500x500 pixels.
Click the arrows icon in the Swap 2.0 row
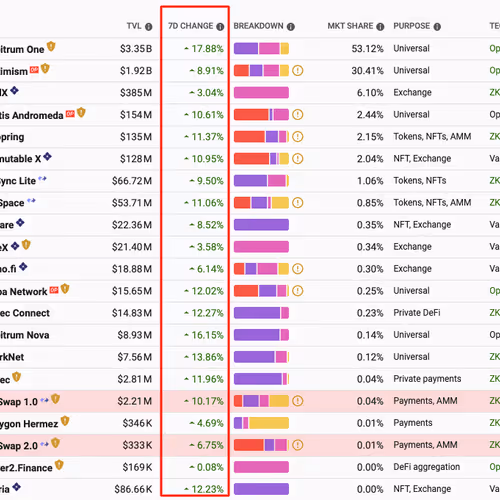click(x=44, y=444)
